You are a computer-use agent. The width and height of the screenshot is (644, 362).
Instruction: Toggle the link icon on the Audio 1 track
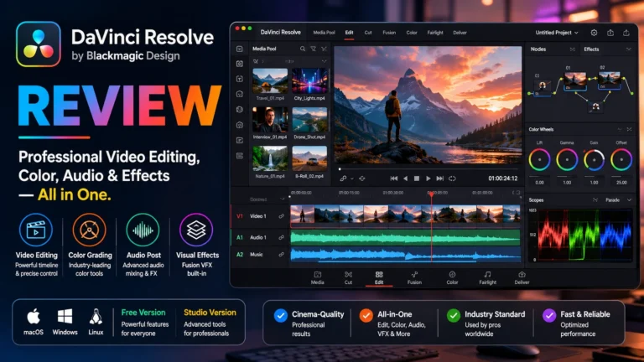[282, 237]
